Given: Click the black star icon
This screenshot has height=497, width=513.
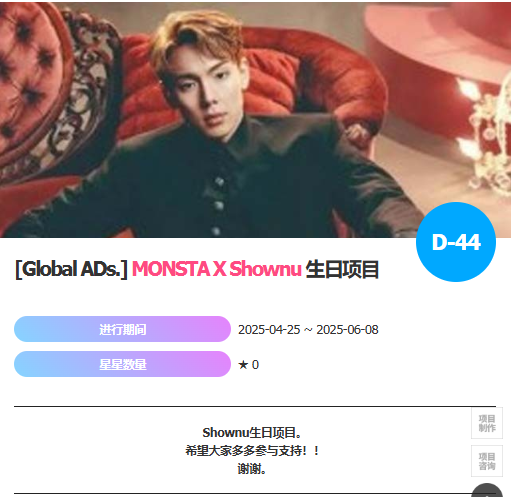Looking at the screenshot, I should coord(243,365).
